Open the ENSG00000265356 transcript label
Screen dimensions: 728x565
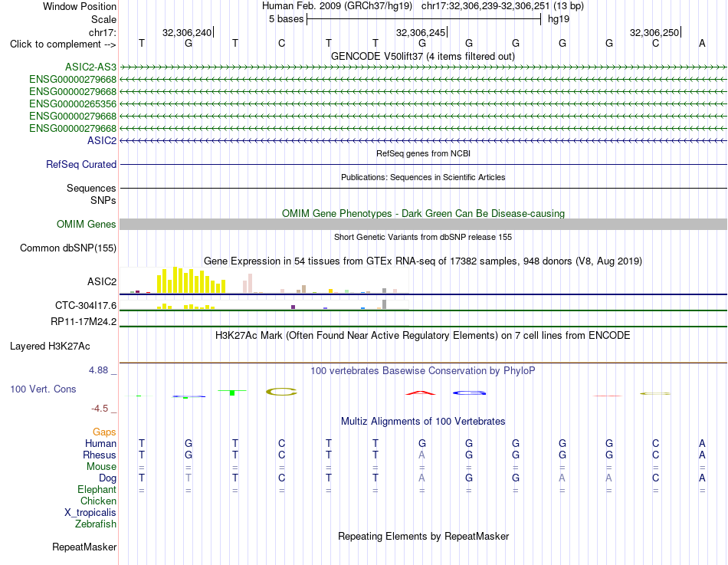(x=73, y=103)
